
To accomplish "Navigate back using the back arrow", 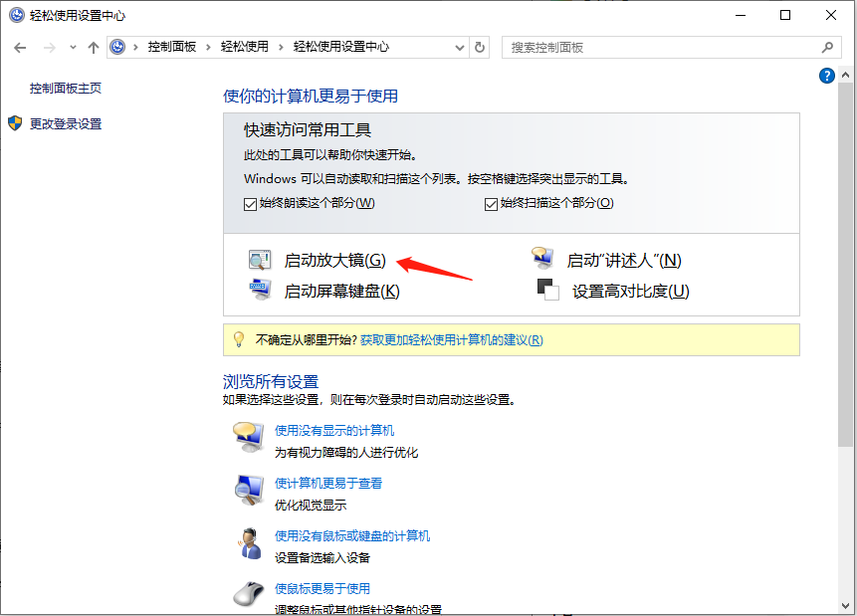I will [20, 47].
